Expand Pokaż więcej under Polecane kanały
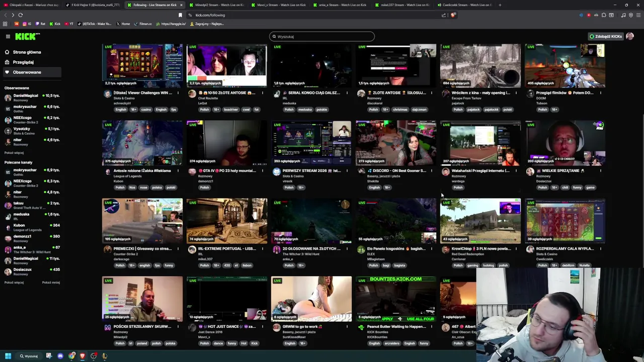Viewport: 644px width, 362px height. coord(14,282)
